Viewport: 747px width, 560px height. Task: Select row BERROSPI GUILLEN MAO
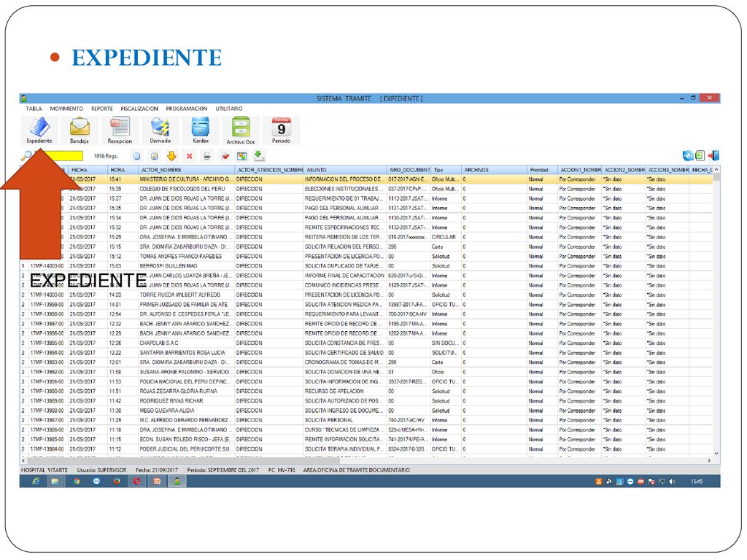(x=366, y=265)
